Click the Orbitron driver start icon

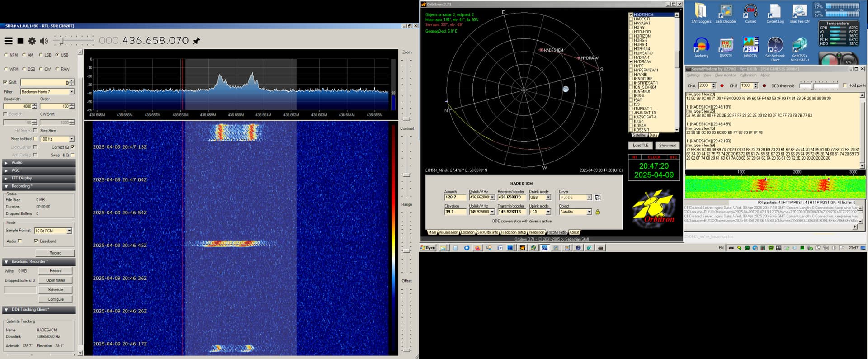598,198
